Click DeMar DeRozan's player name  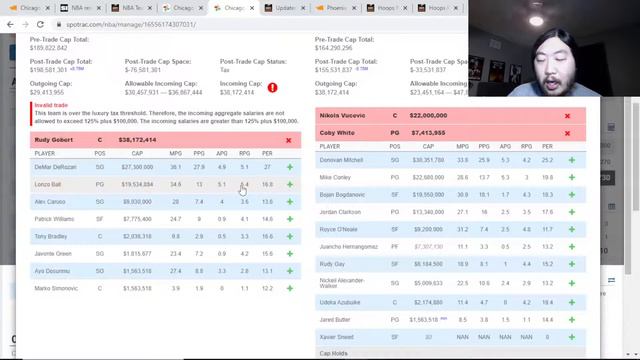pyautogui.click(x=56, y=167)
